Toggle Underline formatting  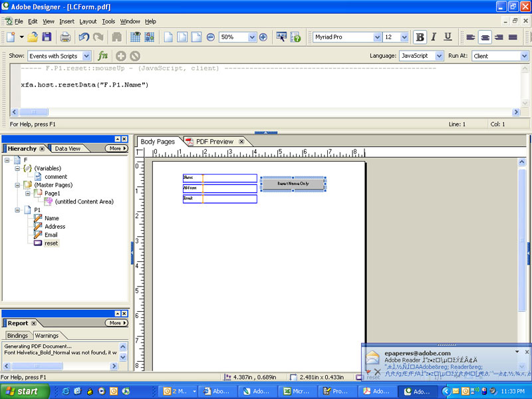[x=448, y=37]
